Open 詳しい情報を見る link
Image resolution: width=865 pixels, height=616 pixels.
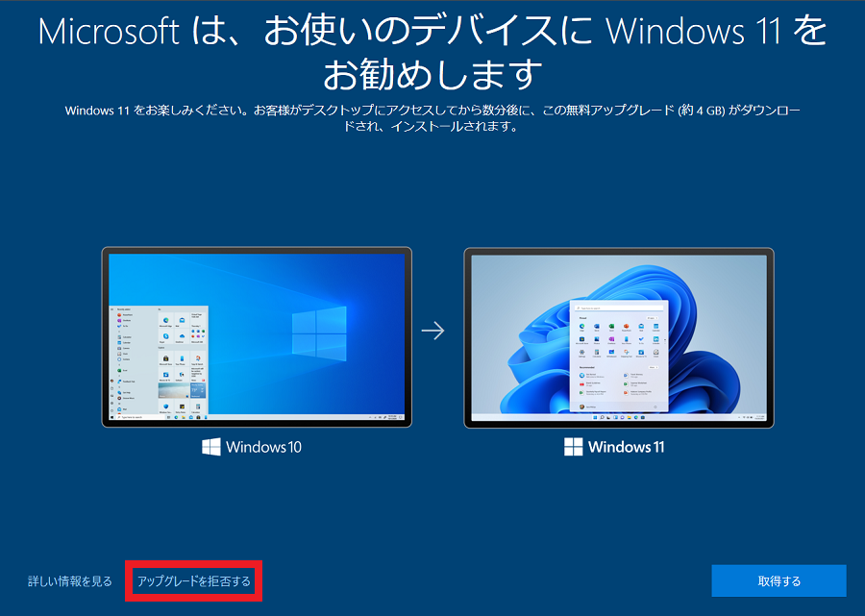(x=70, y=581)
